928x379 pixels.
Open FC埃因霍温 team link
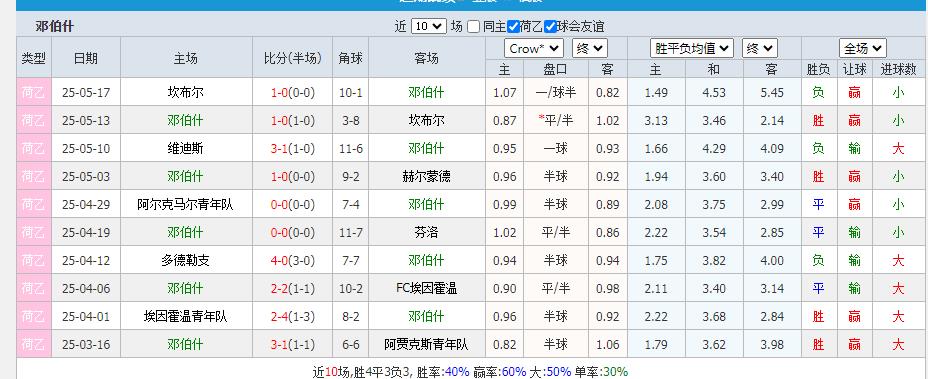pyautogui.click(x=426, y=288)
